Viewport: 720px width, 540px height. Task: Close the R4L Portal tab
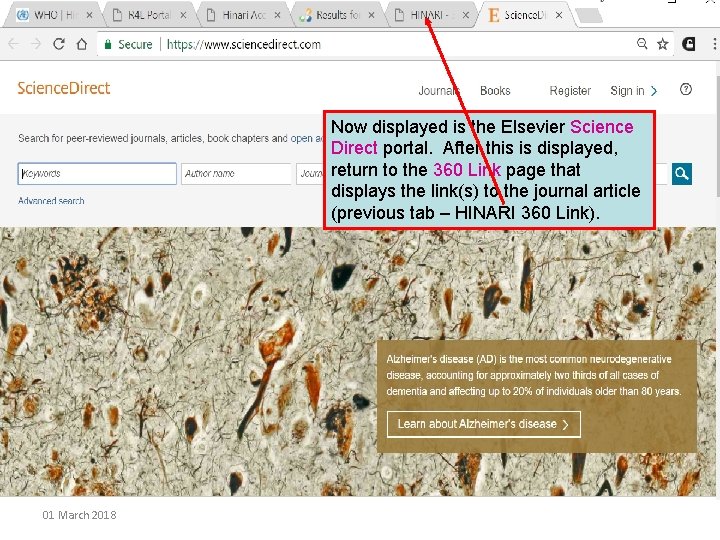pyautogui.click(x=183, y=15)
